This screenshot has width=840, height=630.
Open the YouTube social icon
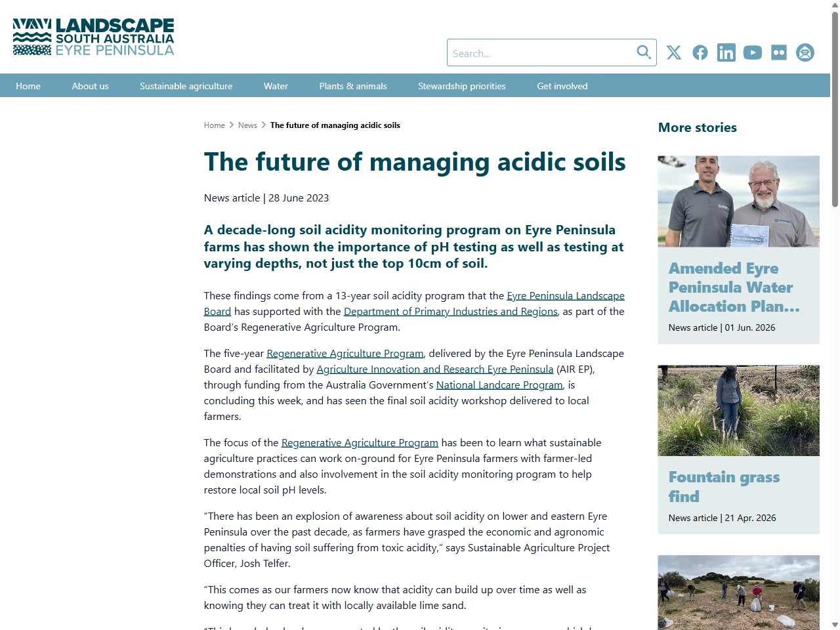point(753,52)
